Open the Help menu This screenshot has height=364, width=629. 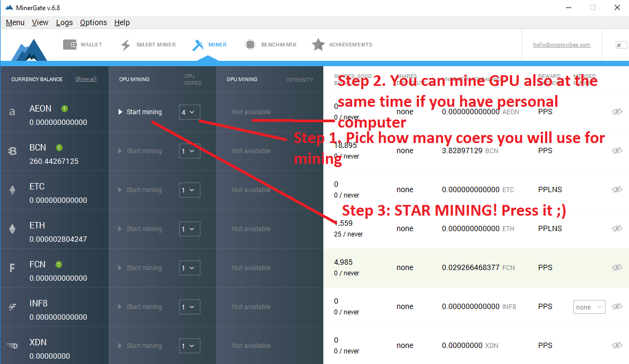point(122,22)
